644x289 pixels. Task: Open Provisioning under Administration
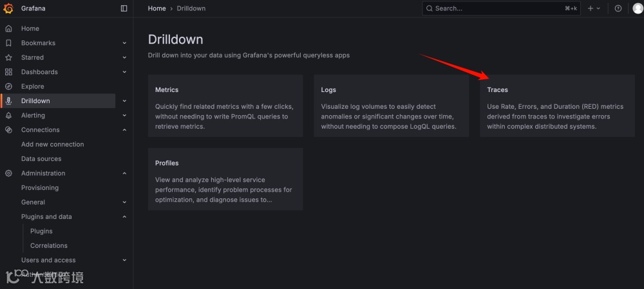click(x=40, y=187)
